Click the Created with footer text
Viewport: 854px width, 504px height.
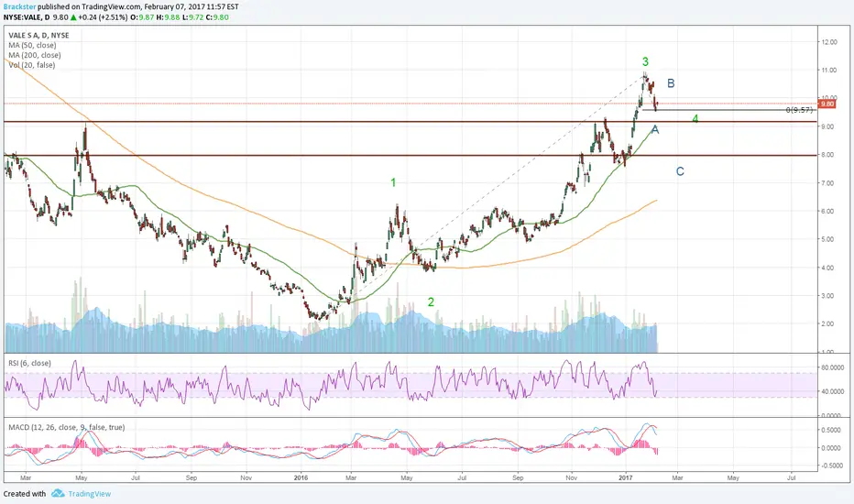click(25, 494)
